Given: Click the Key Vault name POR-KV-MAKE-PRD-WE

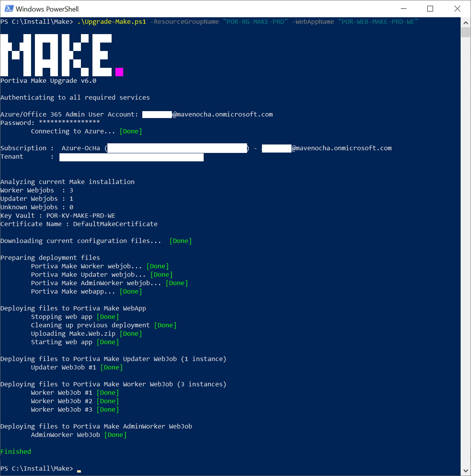Looking at the screenshot, I should click(81, 215).
